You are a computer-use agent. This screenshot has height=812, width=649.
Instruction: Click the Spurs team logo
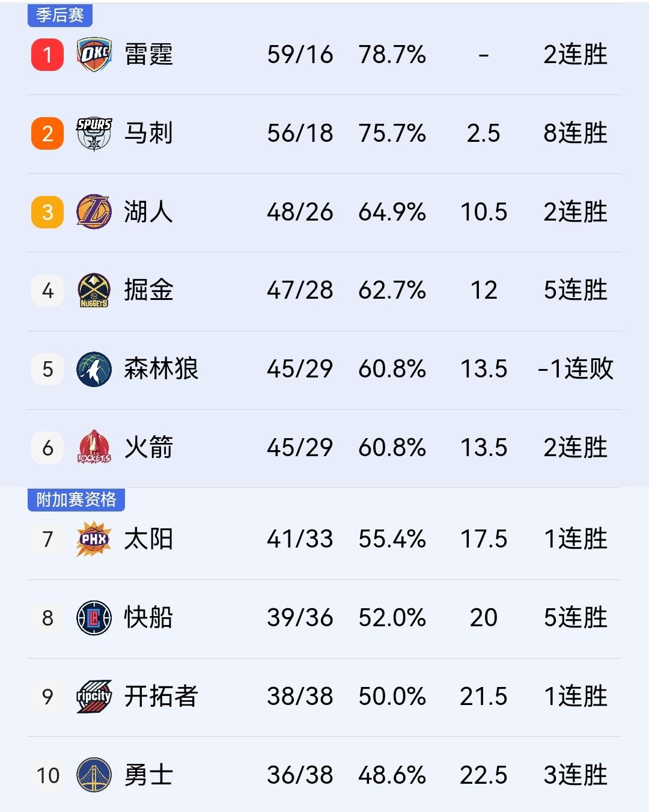coord(93,133)
